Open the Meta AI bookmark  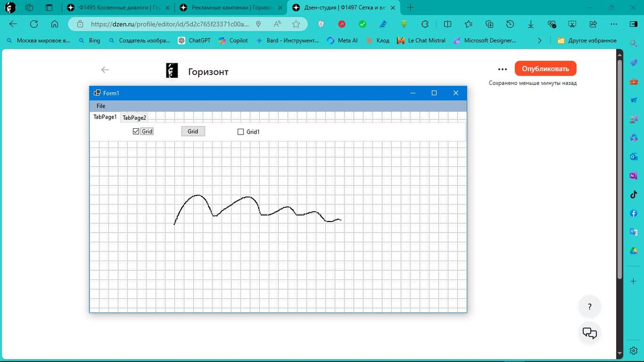(x=342, y=40)
